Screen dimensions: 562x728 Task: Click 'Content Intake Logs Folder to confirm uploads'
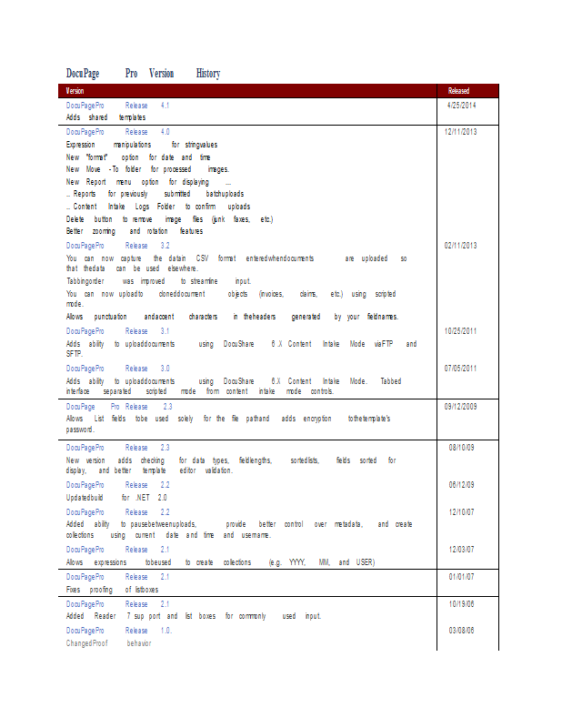click(x=158, y=207)
